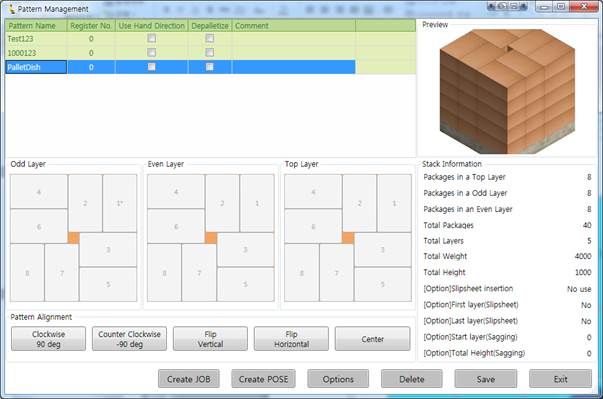The width and height of the screenshot is (603, 399).
Task: Exit the Pattern Management window
Action: pos(560,379)
